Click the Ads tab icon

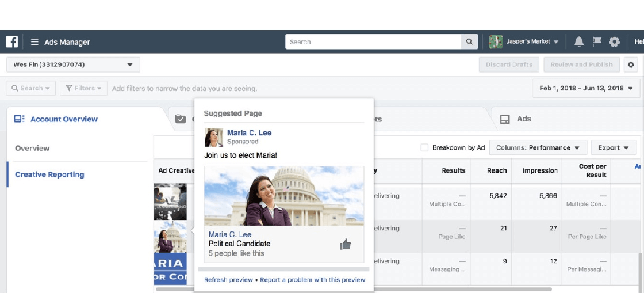(x=505, y=119)
